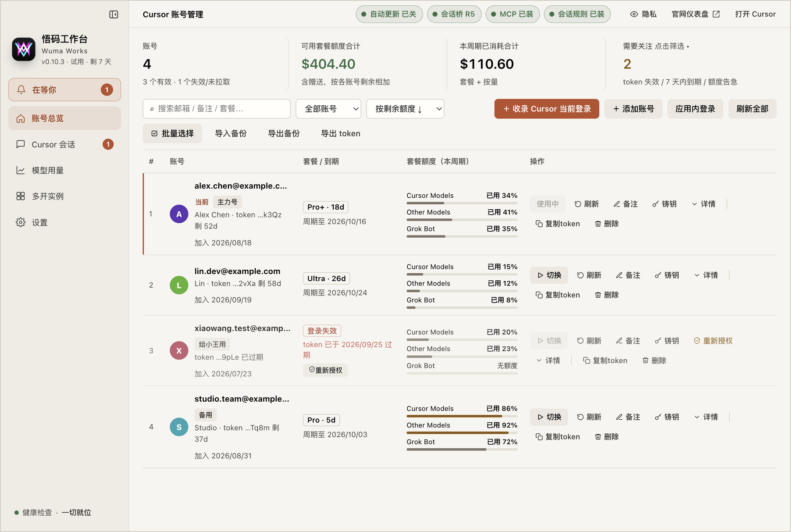This screenshot has height=532, width=791.
Task: Click 收录 Cursor 当前登录 button
Action: tap(547, 109)
